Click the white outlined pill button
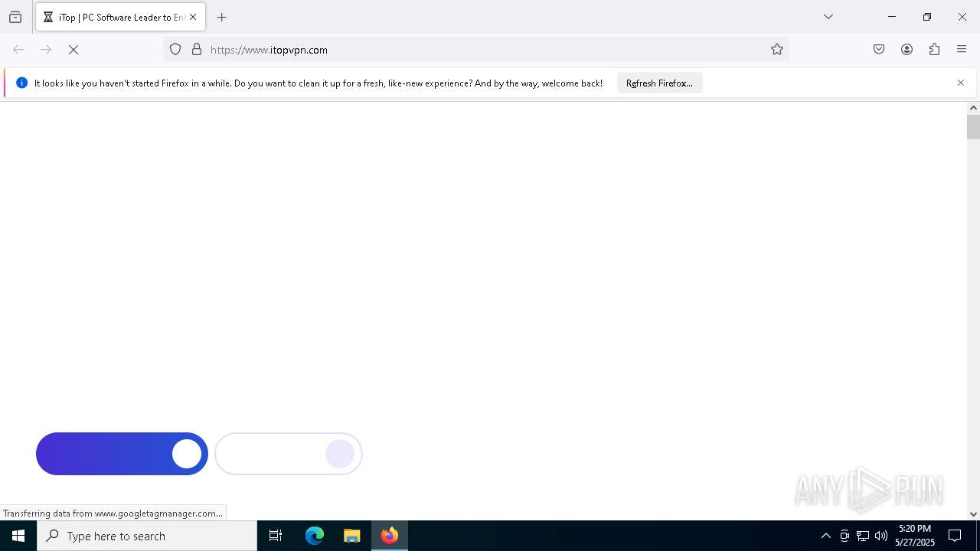The image size is (980, 551). (289, 454)
